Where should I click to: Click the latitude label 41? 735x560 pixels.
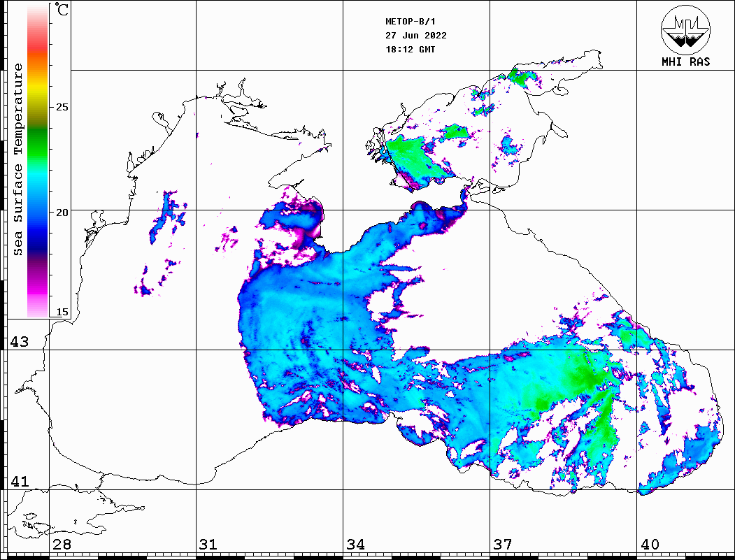click(x=19, y=481)
